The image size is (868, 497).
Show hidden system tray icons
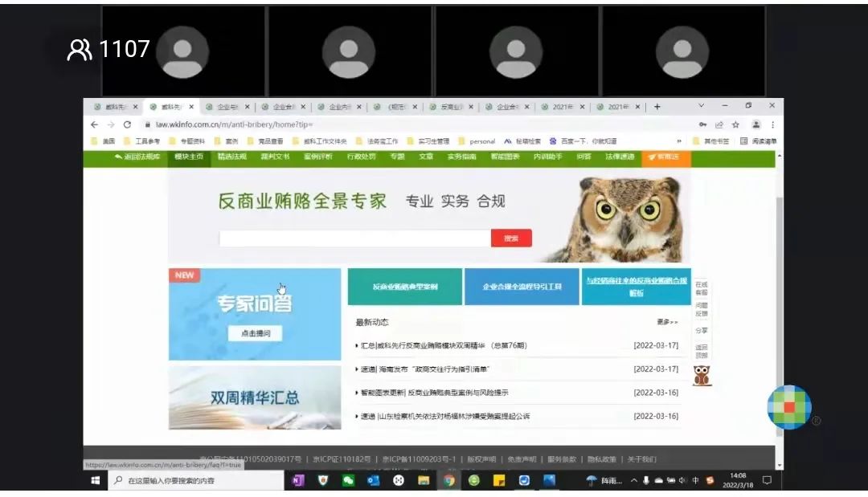tap(633, 480)
